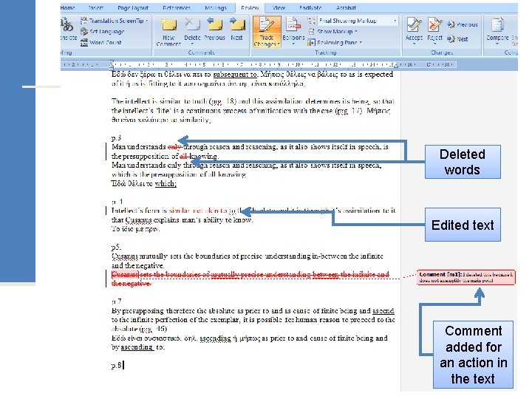
Task: Expand the Compare dropdown arrow
Action: tap(497, 44)
